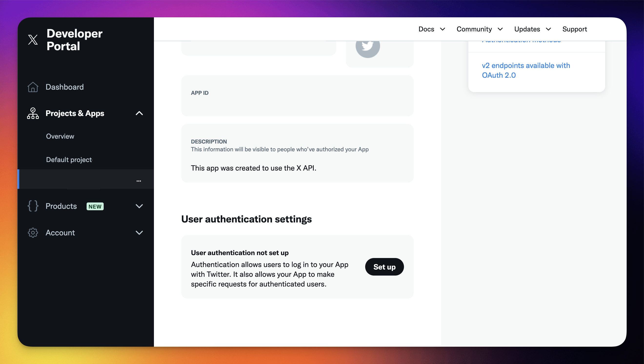Screen dimensions: 644x364
Task: Expand the Products section chevron
Action: tap(139, 206)
